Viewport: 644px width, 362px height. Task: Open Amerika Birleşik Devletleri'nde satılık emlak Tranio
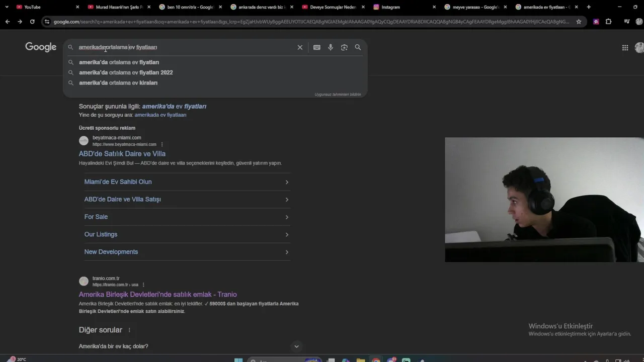click(x=157, y=295)
